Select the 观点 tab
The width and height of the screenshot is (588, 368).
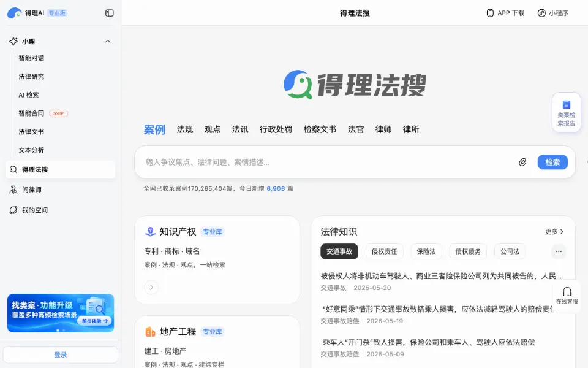(x=213, y=129)
